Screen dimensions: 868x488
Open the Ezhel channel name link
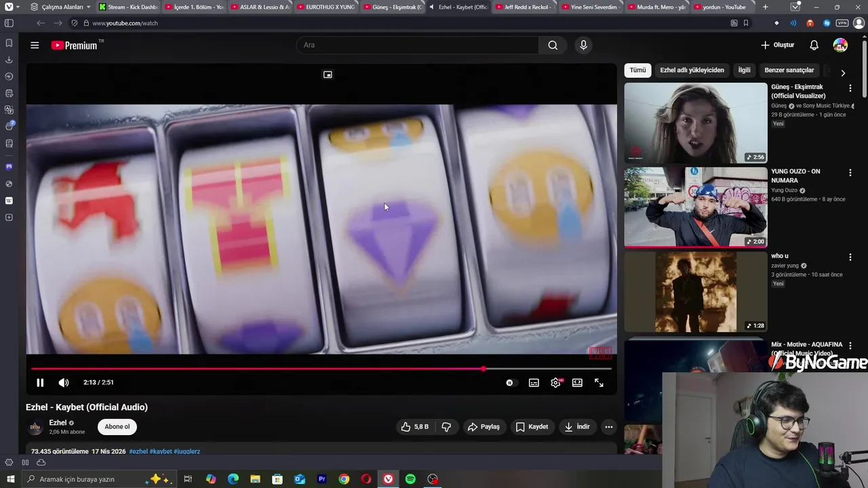coord(58,423)
